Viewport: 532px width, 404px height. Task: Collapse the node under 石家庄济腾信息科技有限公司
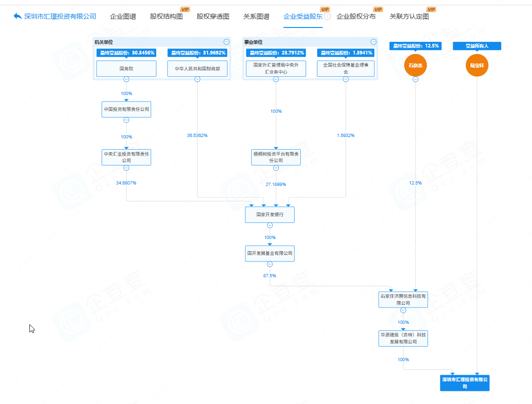(403, 310)
